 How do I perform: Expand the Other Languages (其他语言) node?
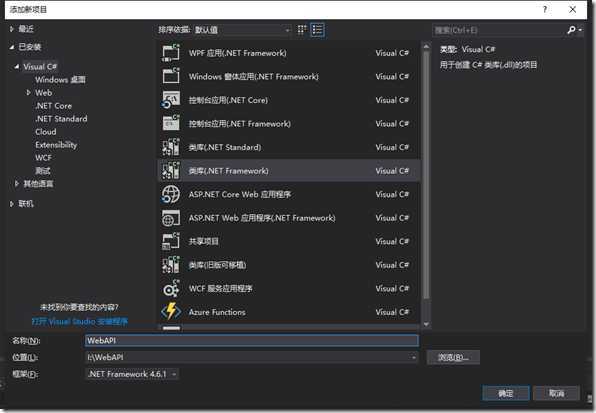coord(17,184)
